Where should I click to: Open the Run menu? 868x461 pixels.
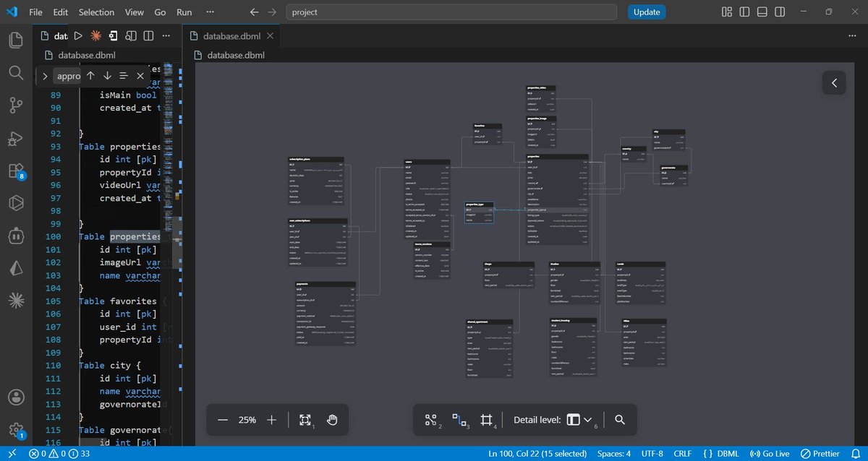click(x=184, y=12)
